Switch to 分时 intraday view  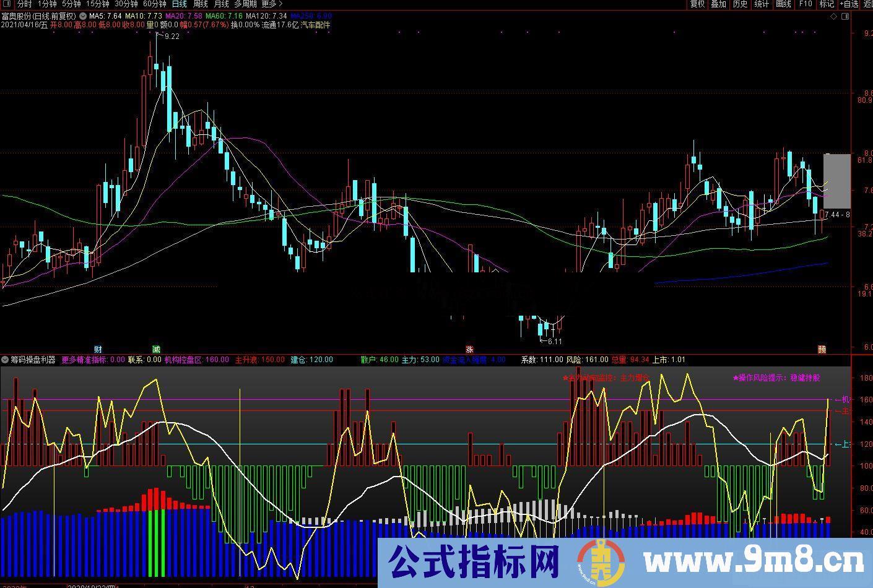[x=24, y=4]
